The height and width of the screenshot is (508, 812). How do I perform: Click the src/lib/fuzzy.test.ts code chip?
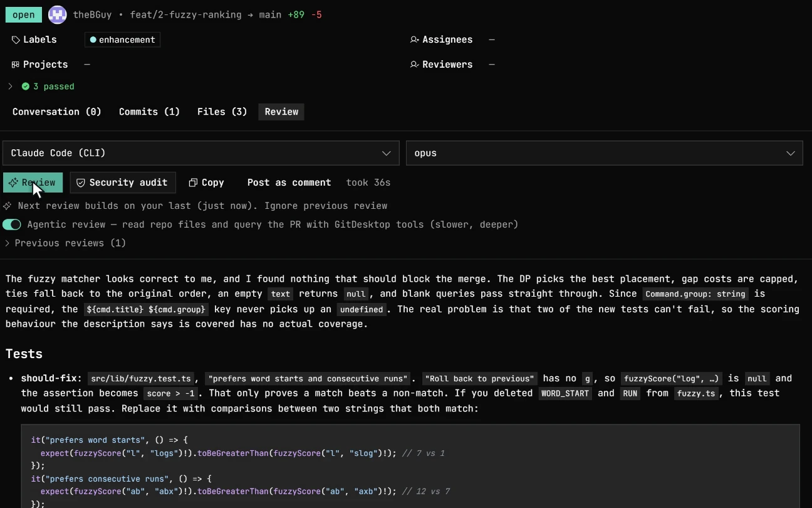[140, 379]
